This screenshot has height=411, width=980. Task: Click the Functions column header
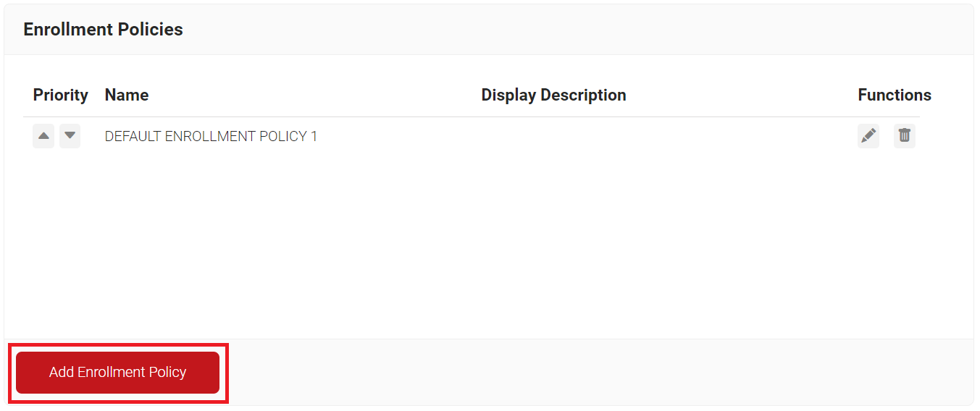pyautogui.click(x=895, y=95)
